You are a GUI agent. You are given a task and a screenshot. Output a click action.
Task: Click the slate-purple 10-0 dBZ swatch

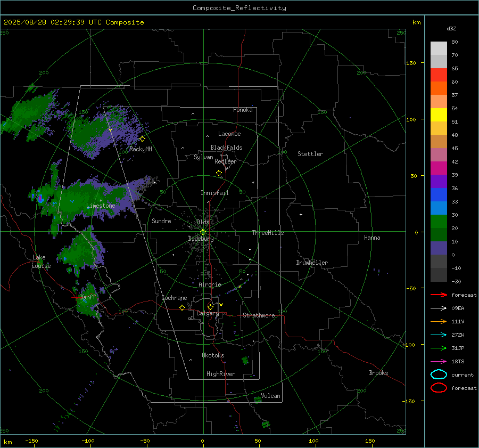pyautogui.click(x=439, y=248)
